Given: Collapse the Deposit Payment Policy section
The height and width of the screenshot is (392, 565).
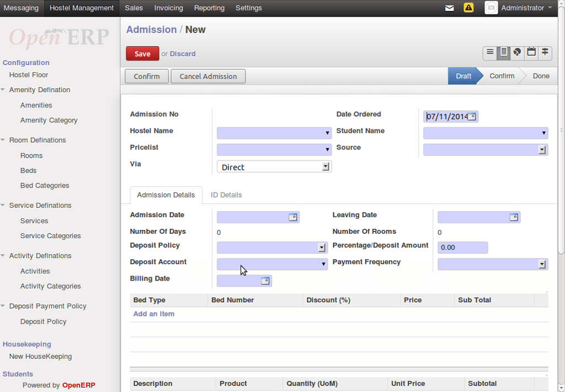Looking at the screenshot, I should point(3,306).
